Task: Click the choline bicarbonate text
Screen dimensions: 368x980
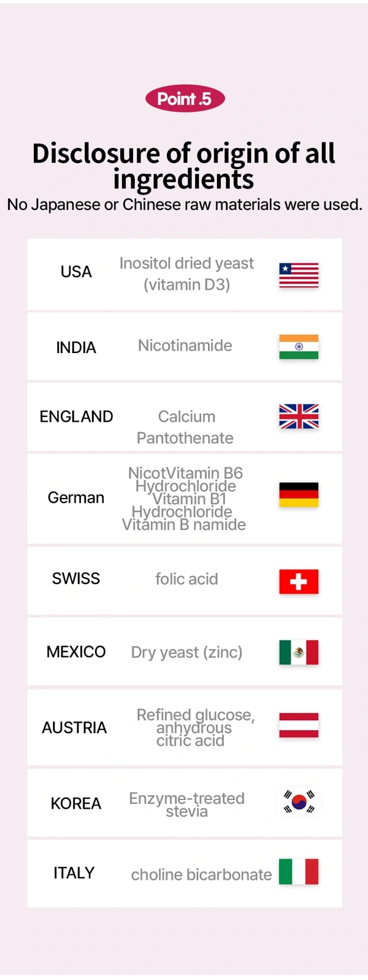Action: pos(201,874)
